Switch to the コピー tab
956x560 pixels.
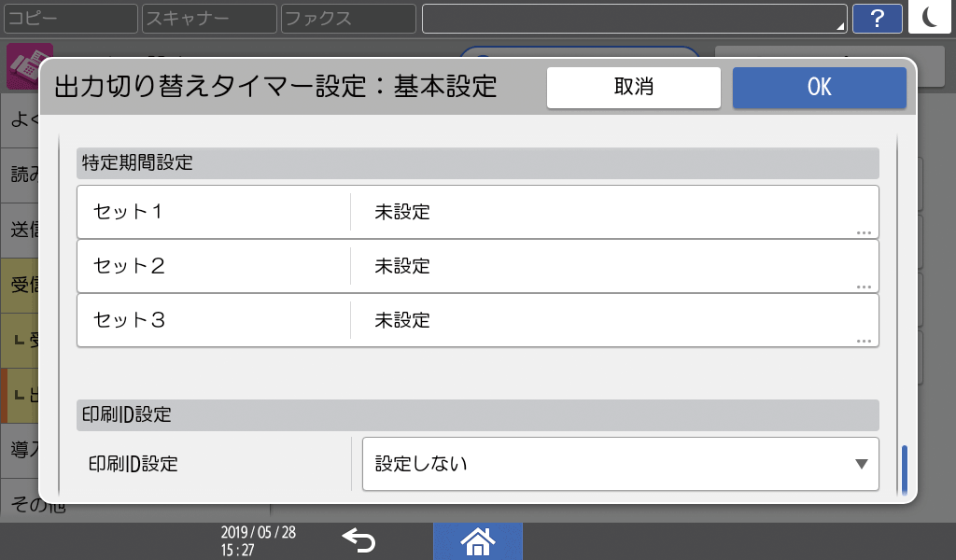[x=69, y=18]
